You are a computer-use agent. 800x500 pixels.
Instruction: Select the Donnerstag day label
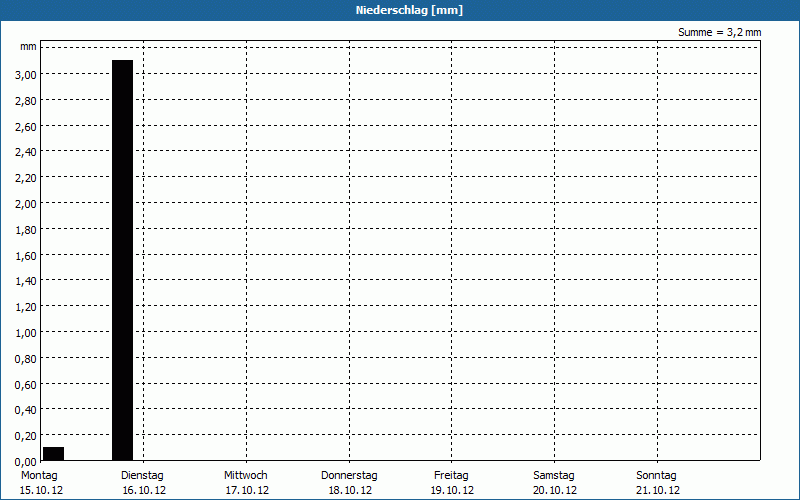click(349, 476)
